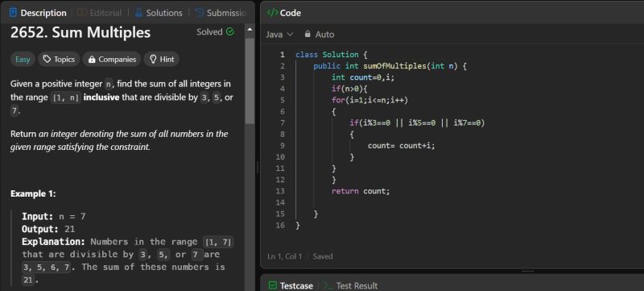
Task: Click the line int count=0,i;
Action: (363, 77)
